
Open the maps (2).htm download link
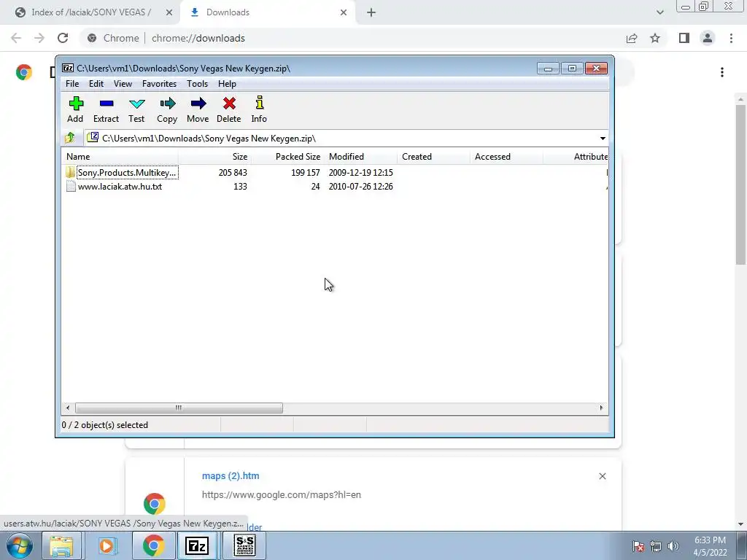coord(231,475)
